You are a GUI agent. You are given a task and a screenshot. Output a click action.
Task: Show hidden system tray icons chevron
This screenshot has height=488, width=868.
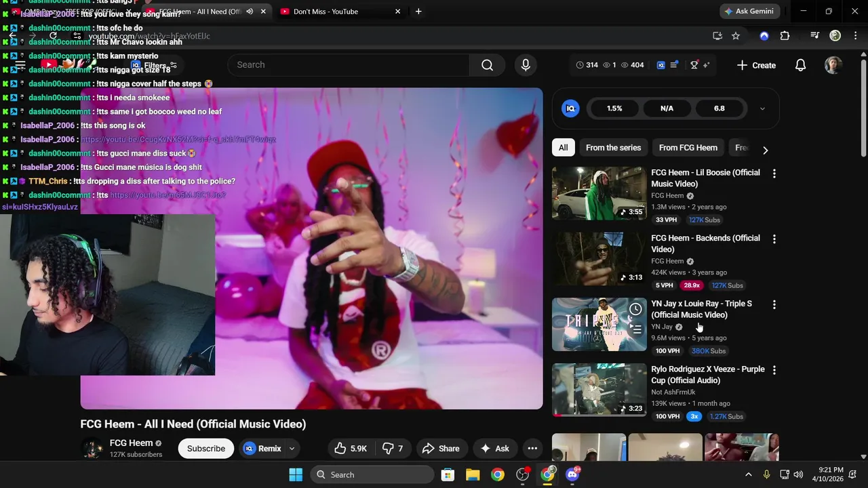(x=748, y=474)
